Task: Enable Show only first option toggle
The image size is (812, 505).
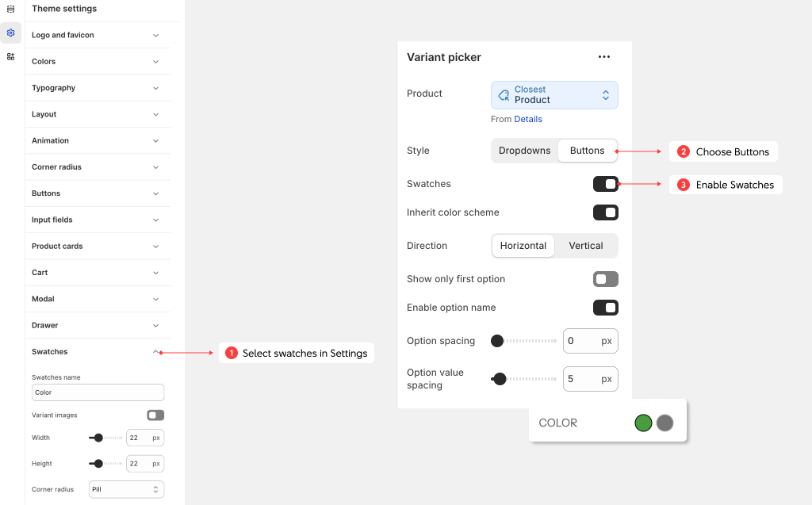Action: click(605, 279)
